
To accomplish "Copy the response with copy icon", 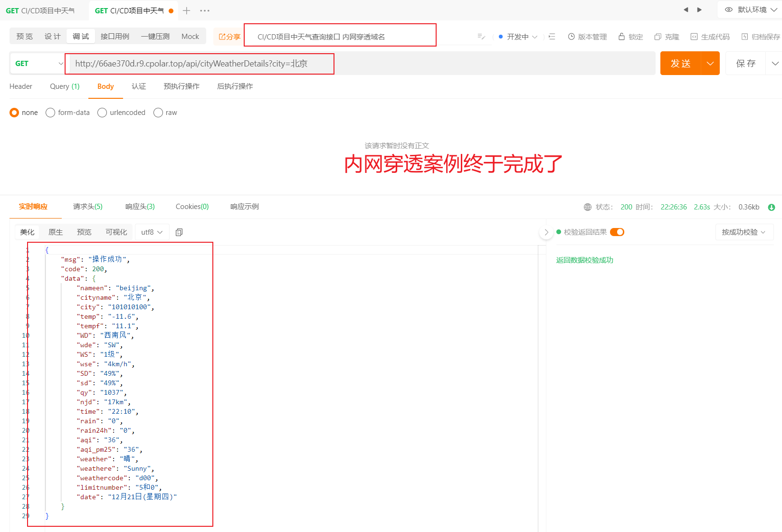I will [x=179, y=232].
